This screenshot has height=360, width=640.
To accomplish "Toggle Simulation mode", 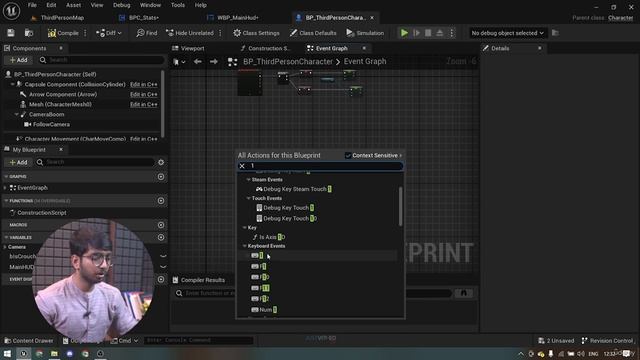I will point(365,33).
